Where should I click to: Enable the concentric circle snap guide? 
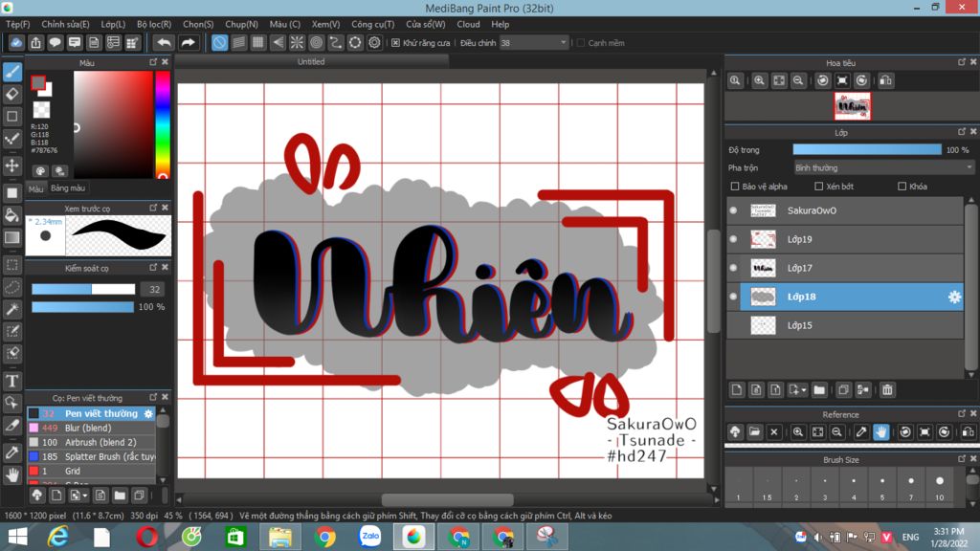click(x=316, y=42)
